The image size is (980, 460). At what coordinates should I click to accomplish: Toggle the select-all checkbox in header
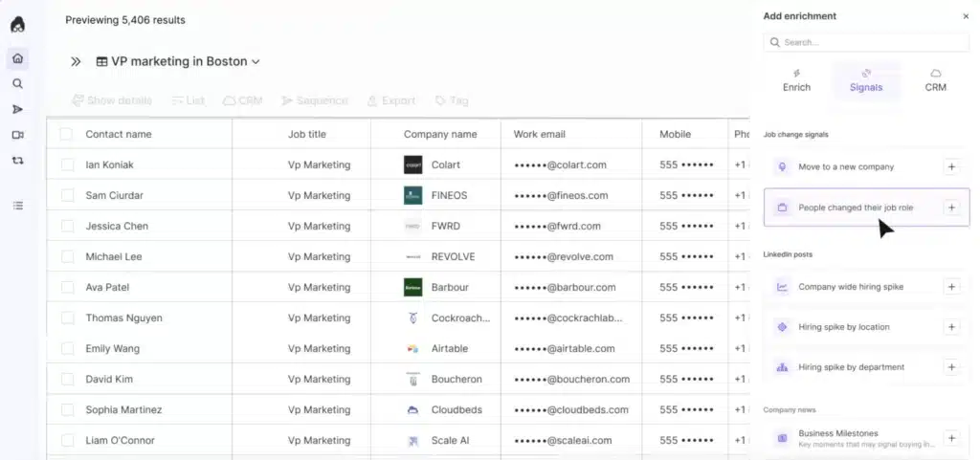tap(66, 134)
